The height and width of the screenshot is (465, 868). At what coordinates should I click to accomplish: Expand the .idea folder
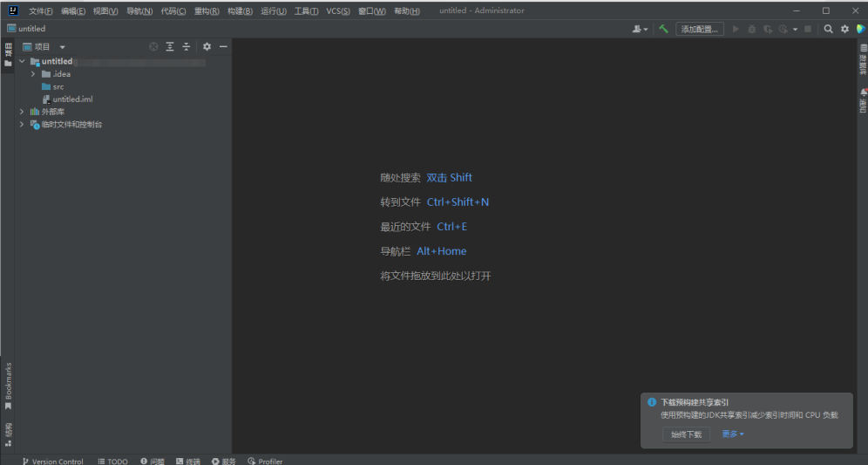pyautogui.click(x=32, y=73)
